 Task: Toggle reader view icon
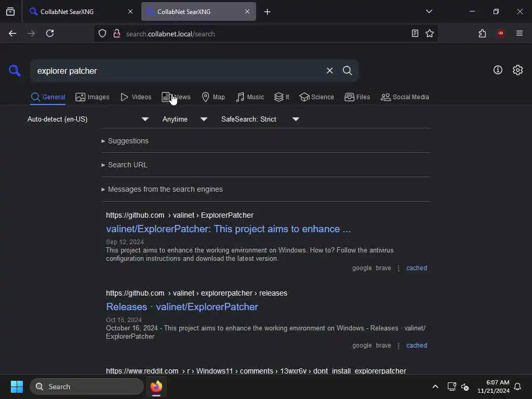coord(415,34)
